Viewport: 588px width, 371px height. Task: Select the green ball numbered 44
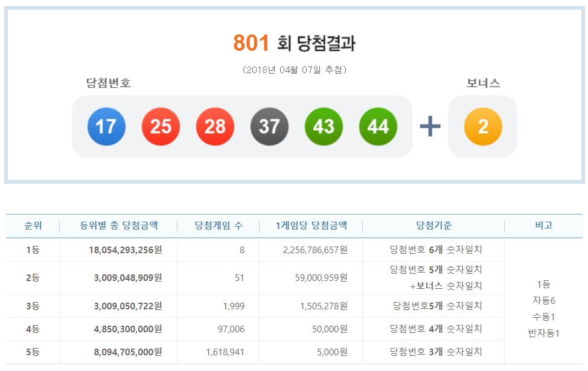(x=378, y=126)
